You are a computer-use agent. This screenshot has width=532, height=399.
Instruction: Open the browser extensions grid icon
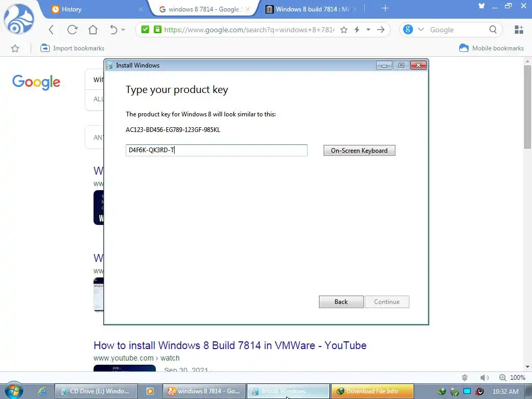[x=519, y=30]
